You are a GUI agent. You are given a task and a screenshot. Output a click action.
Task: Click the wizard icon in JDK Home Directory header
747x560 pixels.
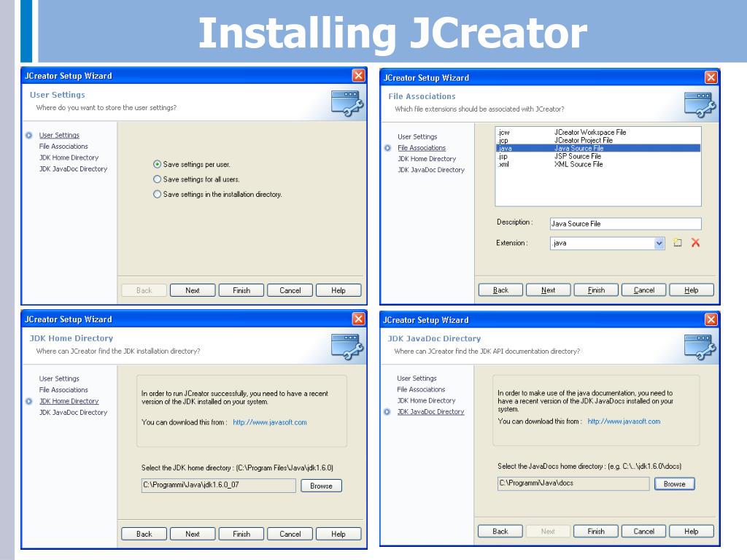point(347,346)
